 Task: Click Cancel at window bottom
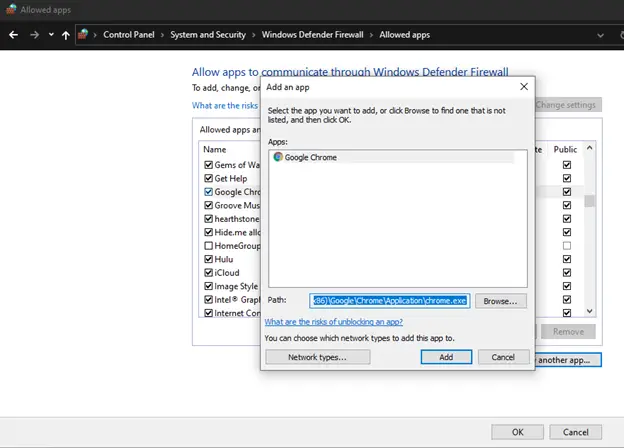coord(575,432)
